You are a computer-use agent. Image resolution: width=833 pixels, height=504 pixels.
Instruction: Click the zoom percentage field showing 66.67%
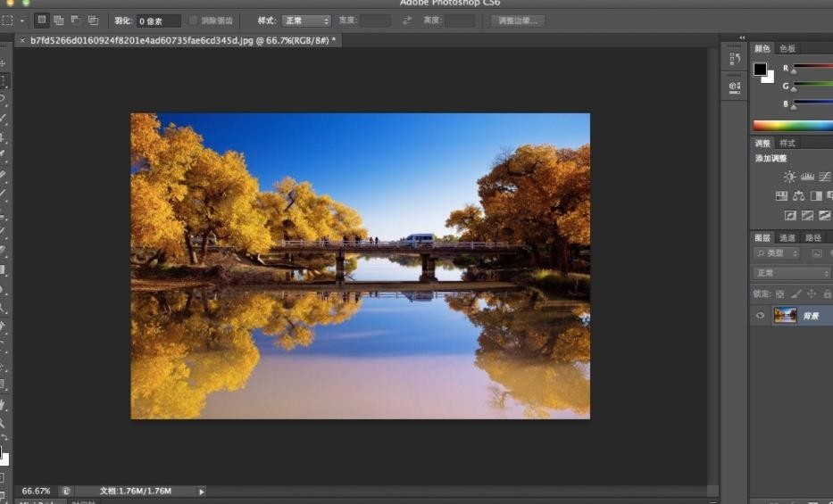(x=36, y=492)
